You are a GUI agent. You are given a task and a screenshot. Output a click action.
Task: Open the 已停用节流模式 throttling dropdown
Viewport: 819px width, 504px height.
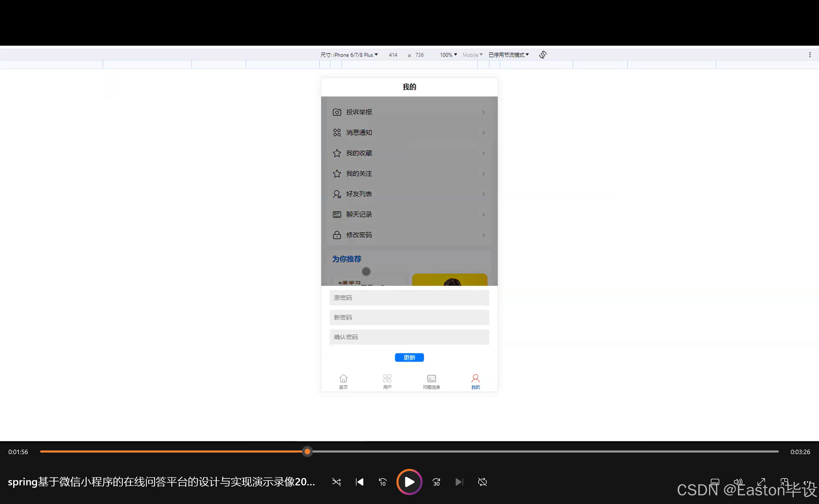pyautogui.click(x=508, y=55)
